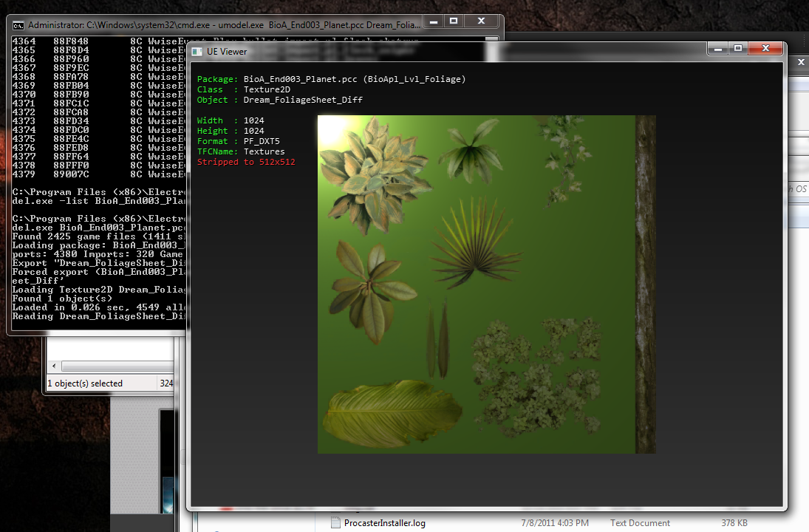The image size is (809, 532).
Task: Click the UE Viewer title bar text
Action: click(x=227, y=51)
